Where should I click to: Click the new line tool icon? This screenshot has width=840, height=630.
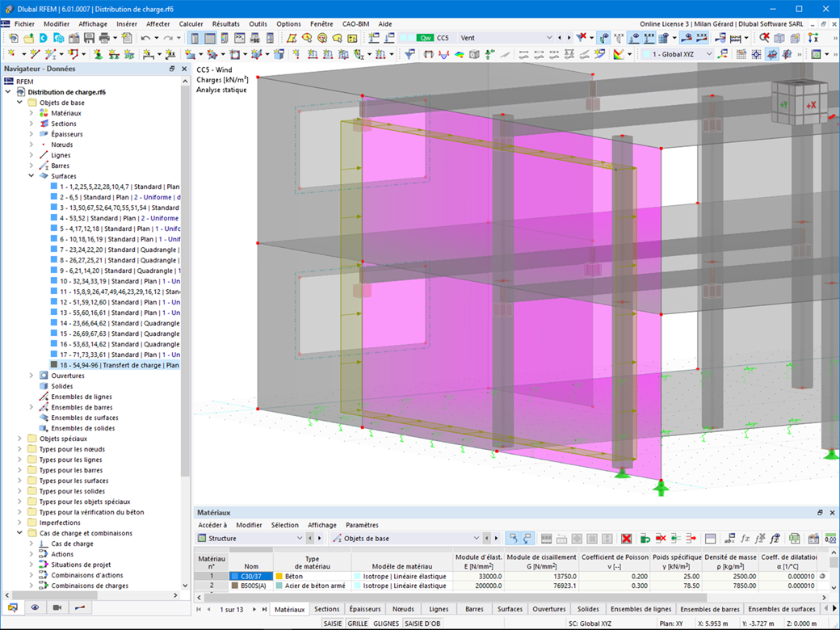point(35,54)
